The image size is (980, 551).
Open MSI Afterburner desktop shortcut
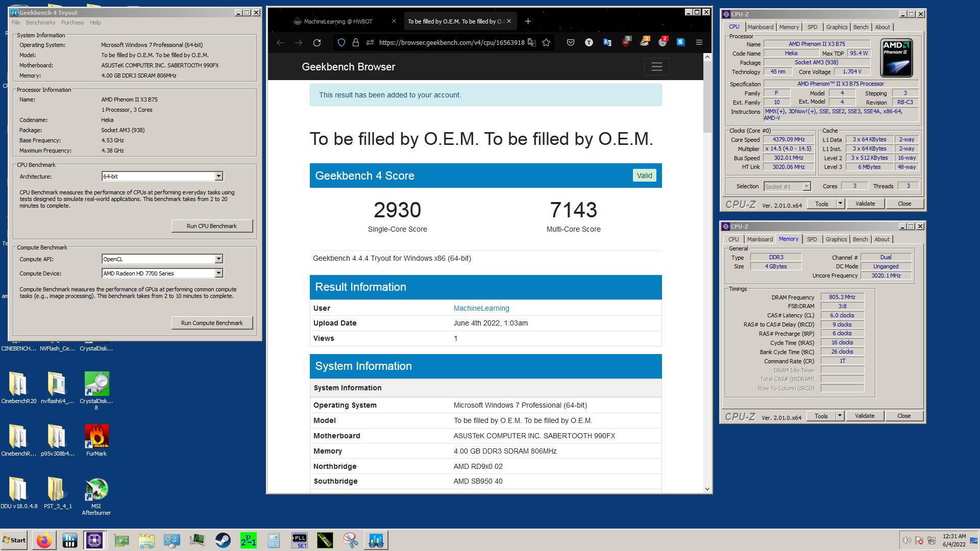(x=96, y=496)
